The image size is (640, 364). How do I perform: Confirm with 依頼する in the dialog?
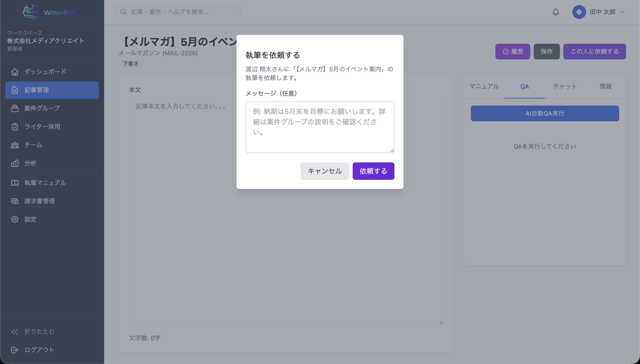tap(373, 171)
